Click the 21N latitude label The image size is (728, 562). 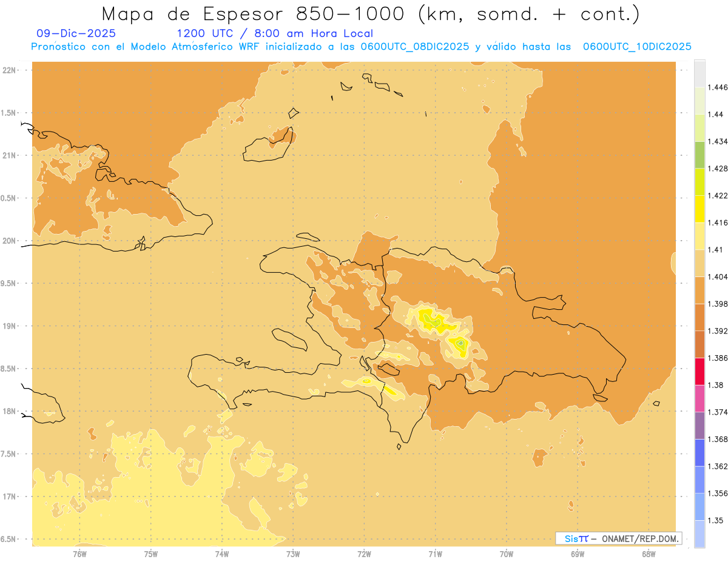[10, 155]
